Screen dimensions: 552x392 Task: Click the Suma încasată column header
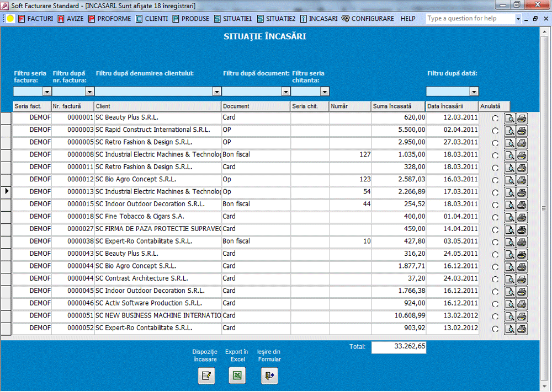[398, 106]
